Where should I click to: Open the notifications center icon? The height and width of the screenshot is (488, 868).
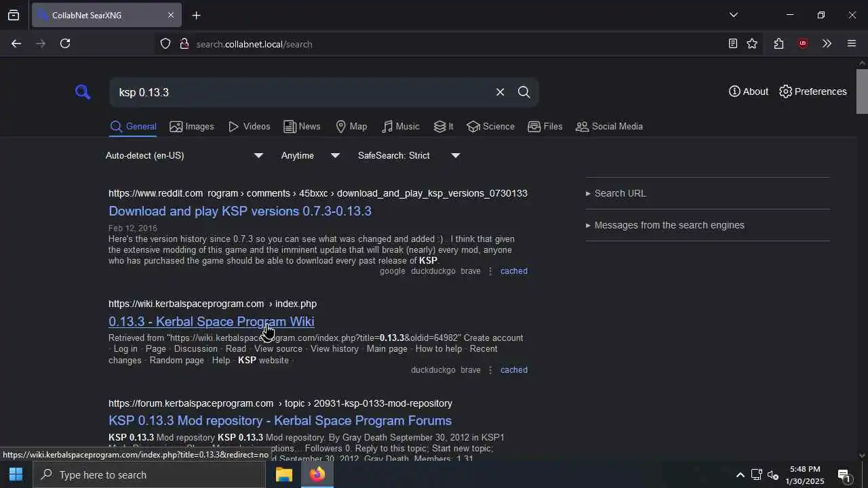(844, 474)
